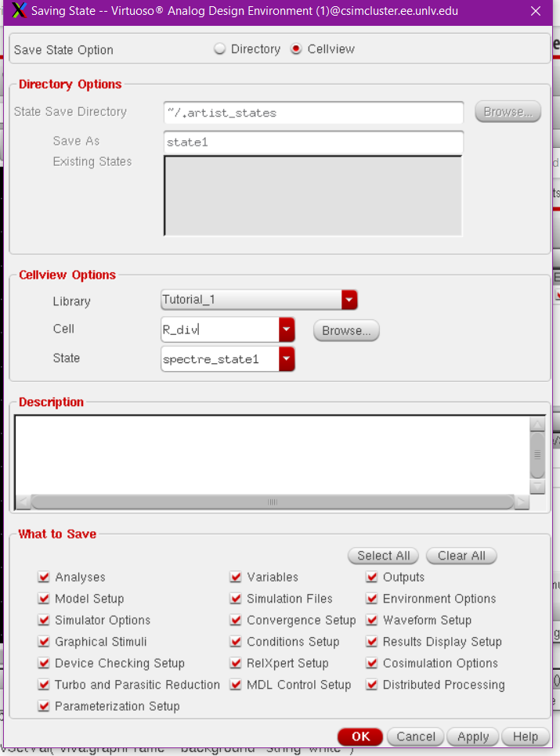The height and width of the screenshot is (756, 560).
Task: Click the spectre_state1 State text field
Action: click(220, 358)
